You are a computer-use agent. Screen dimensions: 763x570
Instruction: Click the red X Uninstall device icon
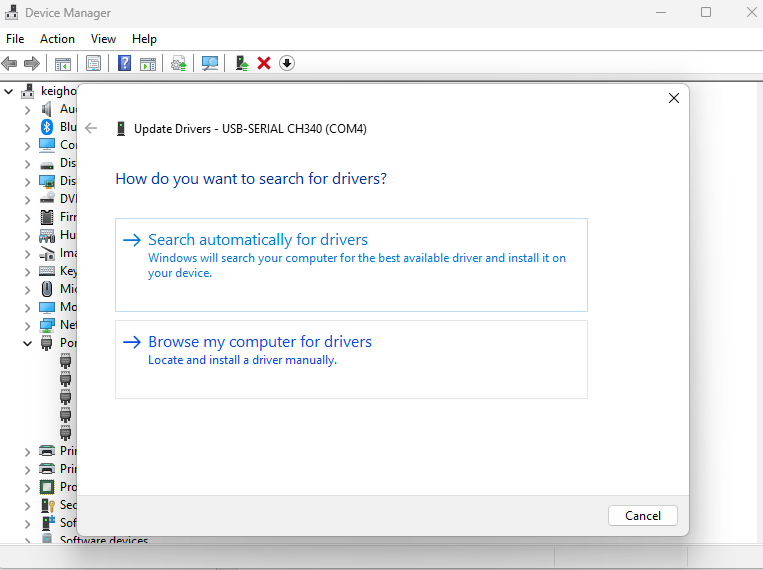click(x=264, y=63)
